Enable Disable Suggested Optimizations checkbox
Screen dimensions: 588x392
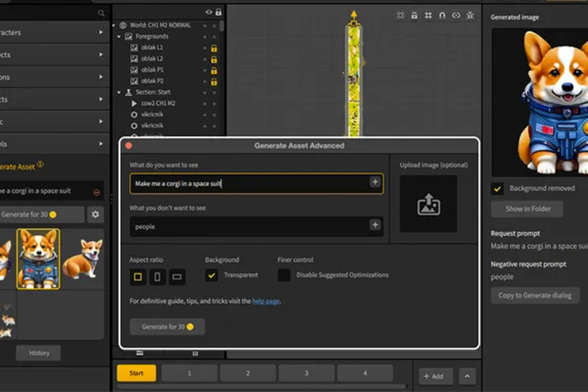point(284,275)
